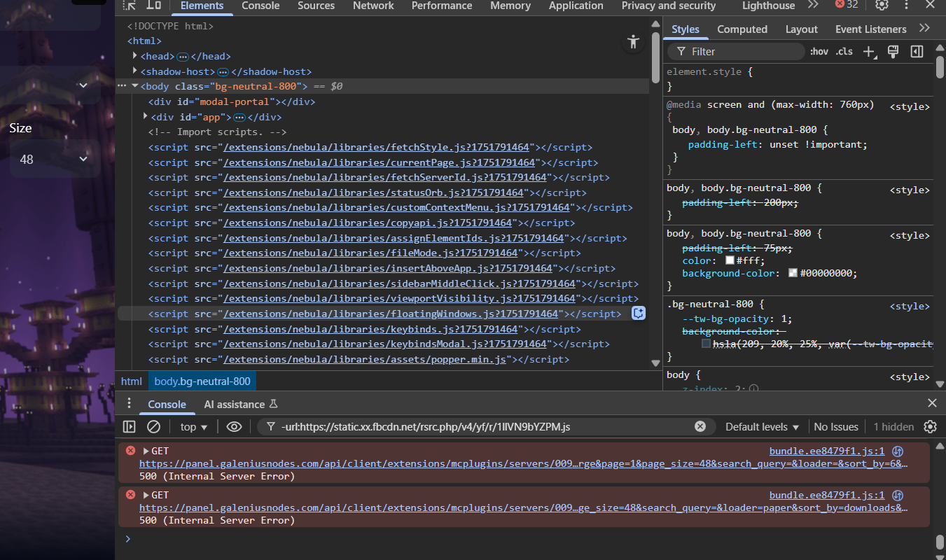Open the keybinds.js script src link

[x=370, y=329]
